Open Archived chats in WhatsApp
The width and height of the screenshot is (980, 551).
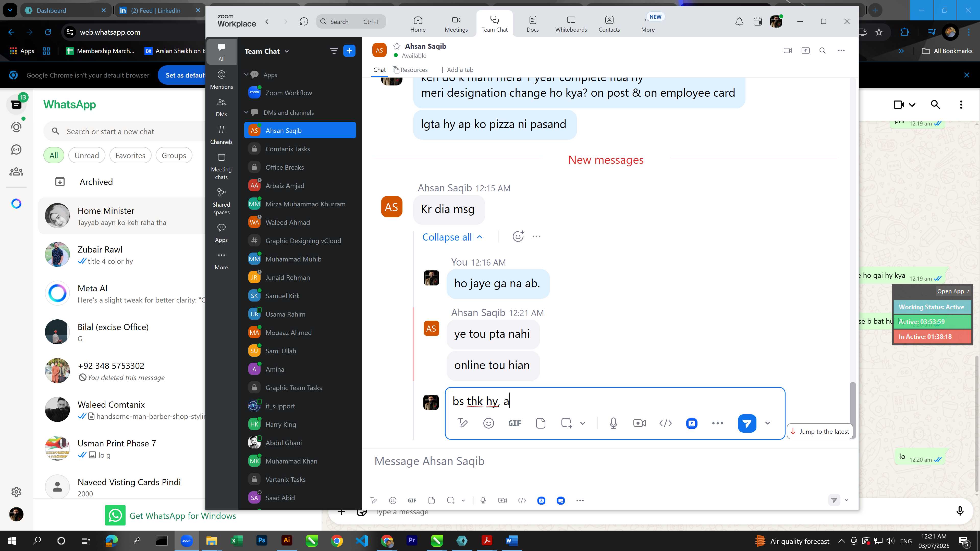coord(96,182)
